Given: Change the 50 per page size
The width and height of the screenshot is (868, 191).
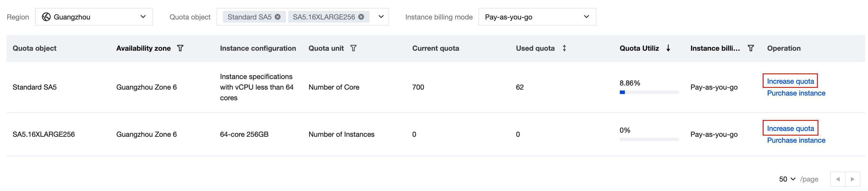Looking at the screenshot, I should (787, 179).
